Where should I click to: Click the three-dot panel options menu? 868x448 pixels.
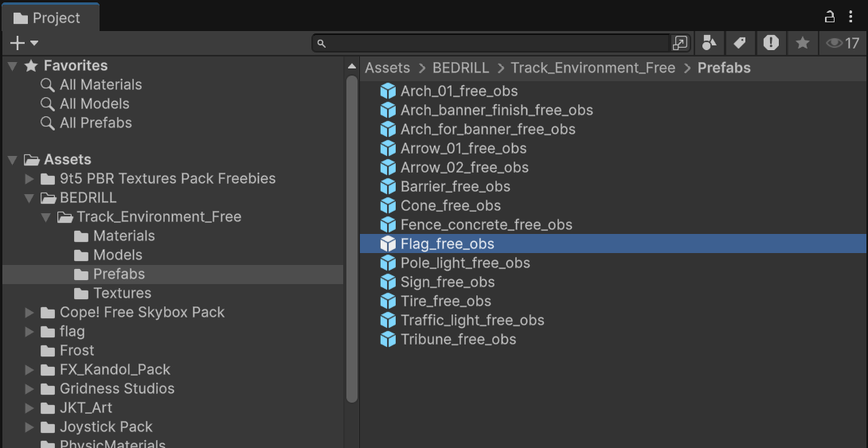(851, 17)
